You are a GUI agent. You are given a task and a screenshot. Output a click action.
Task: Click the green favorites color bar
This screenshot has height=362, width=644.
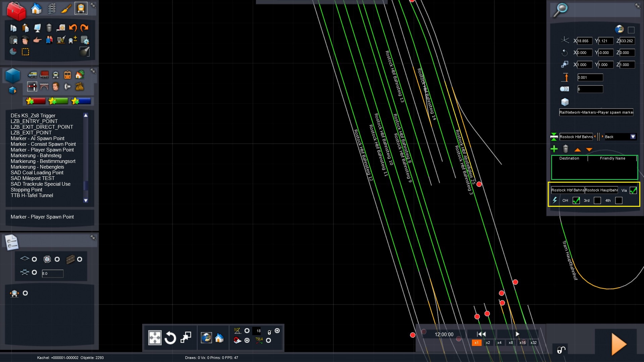58,101
